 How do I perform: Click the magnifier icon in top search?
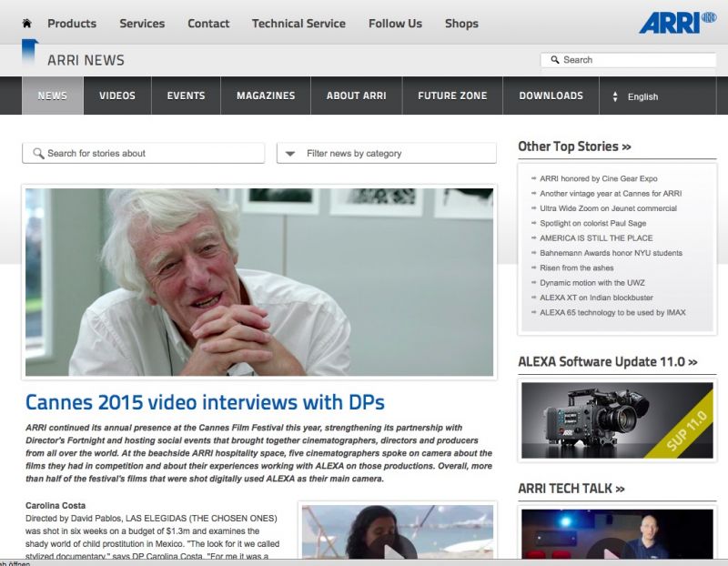[555, 60]
